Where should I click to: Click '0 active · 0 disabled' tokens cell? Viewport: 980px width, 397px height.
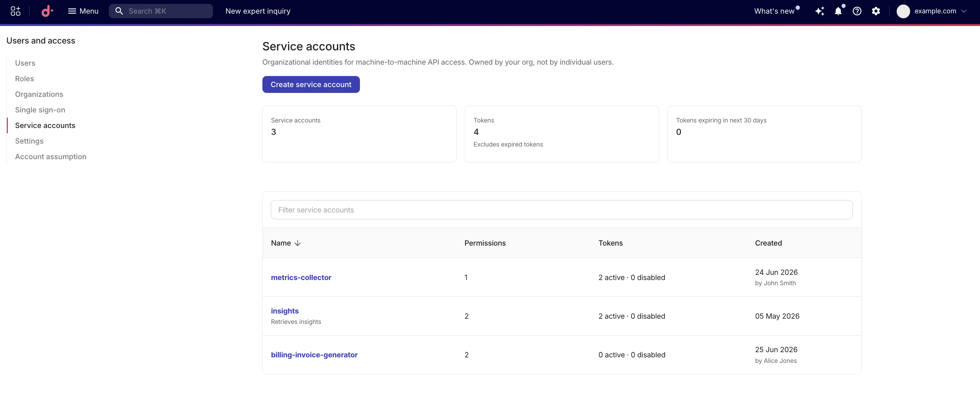[631, 354]
